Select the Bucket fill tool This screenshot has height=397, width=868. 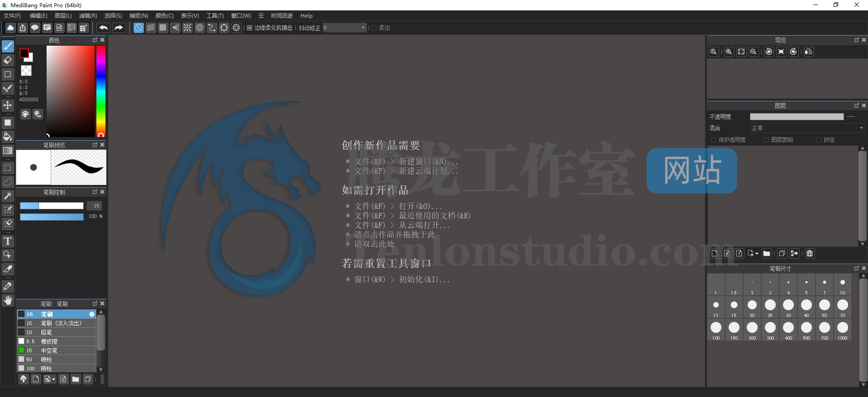pos(8,137)
